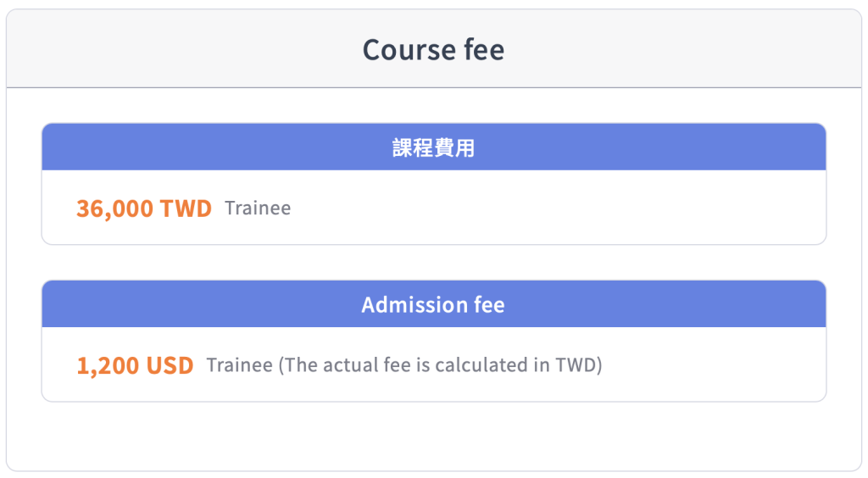868x478 pixels.
Task: Click the note about fee calculated in TWD
Action: (x=404, y=365)
